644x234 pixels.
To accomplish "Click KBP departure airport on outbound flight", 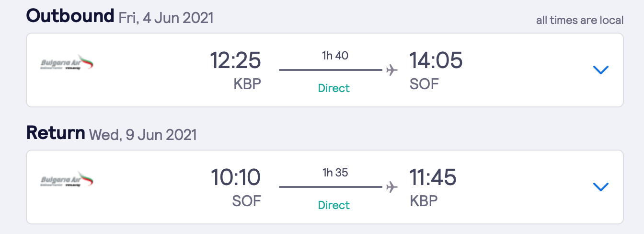I will 247,84.
